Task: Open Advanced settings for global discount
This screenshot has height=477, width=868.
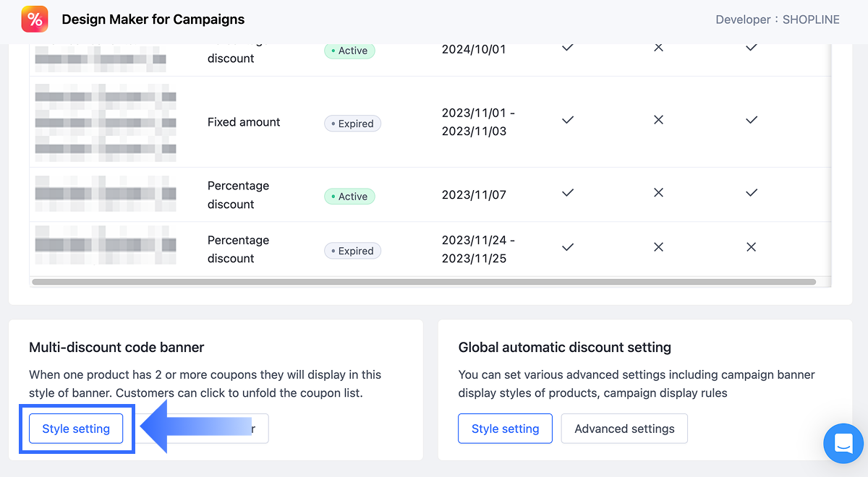Action: click(624, 429)
